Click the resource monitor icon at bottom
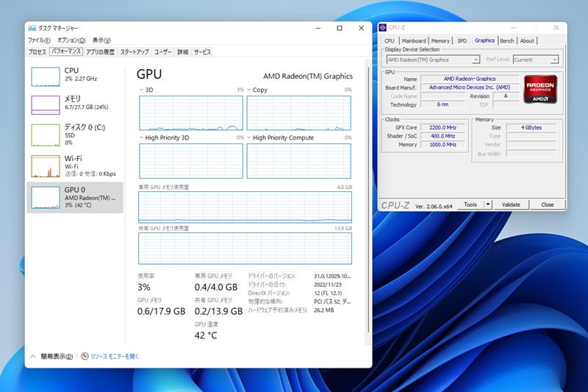588x392 pixels. coord(85,356)
